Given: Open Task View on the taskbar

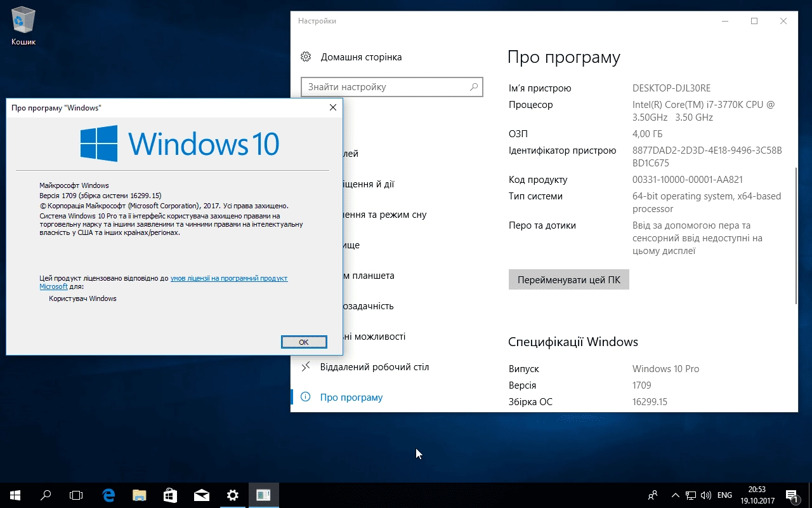Looking at the screenshot, I should click(x=76, y=495).
